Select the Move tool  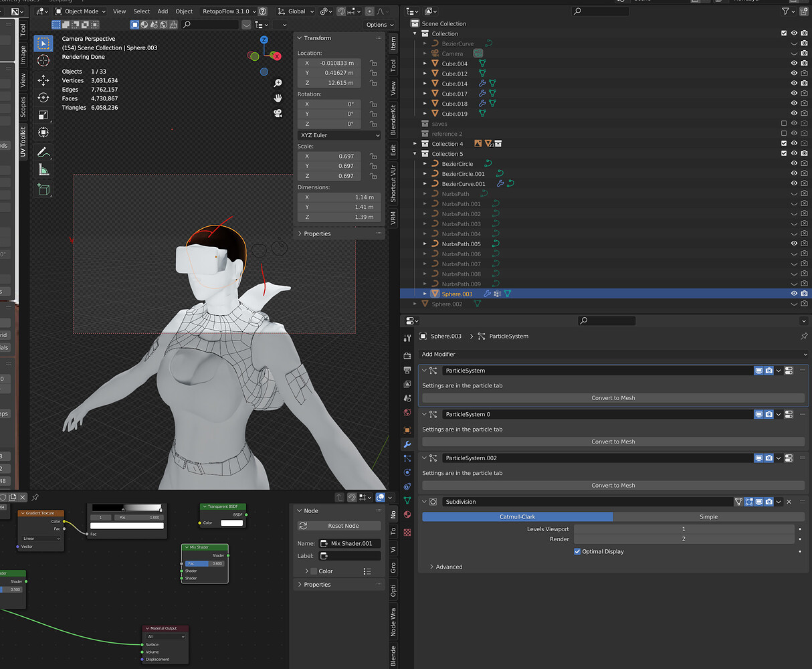tap(43, 80)
